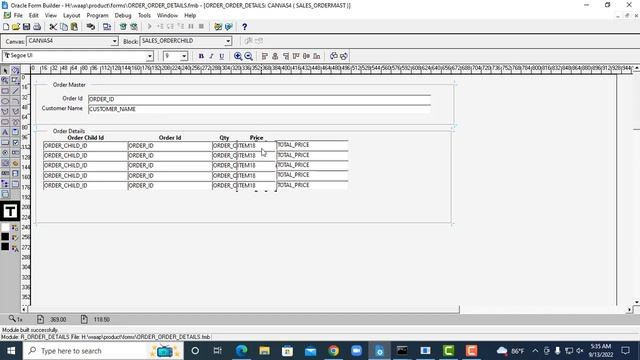
Task: Select the Radio Button tool in the palette
Action: 5,153
